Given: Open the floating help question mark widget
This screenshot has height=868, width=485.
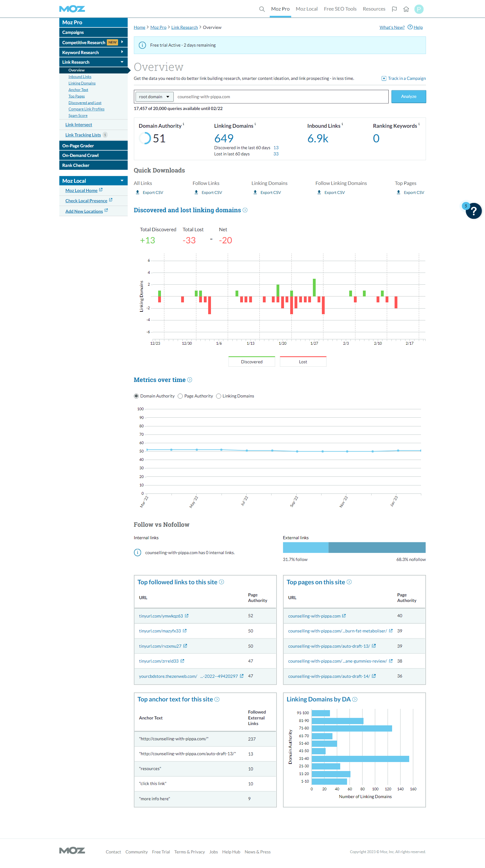Looking at the screenshot, I should (x=473, y=211).
